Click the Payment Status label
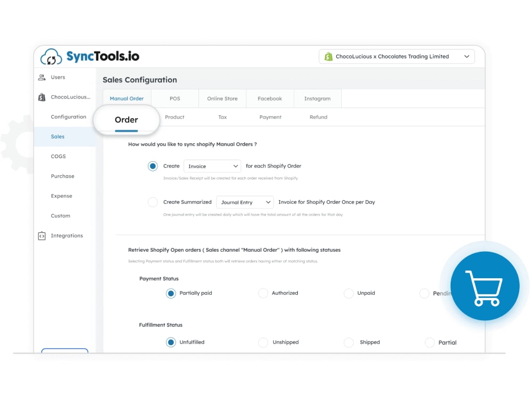This screenshot has width=532, height=399. tap(159, 279)
